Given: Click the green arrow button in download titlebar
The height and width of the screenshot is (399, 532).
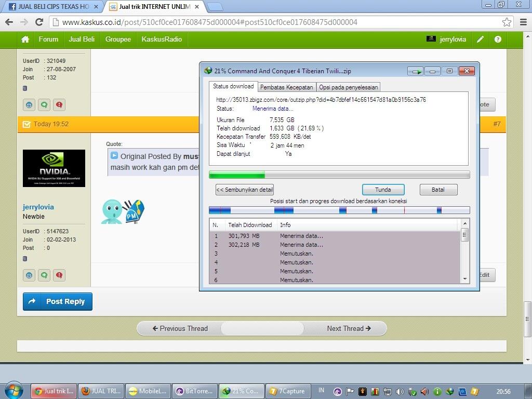Looking at the screenshot, I should (x=416, y=71).
